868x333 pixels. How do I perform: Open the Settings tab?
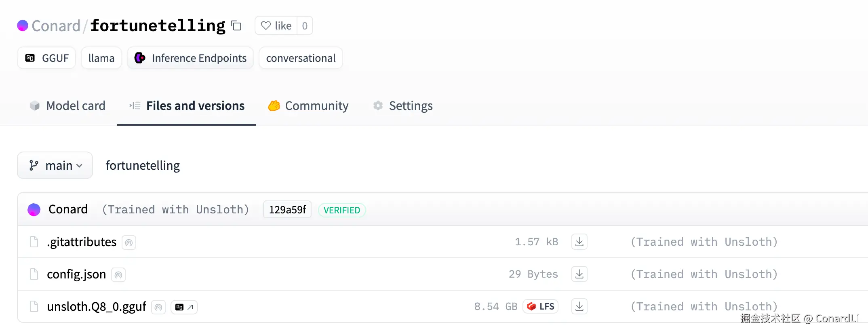pyautogui.click(x=402, y=105)
